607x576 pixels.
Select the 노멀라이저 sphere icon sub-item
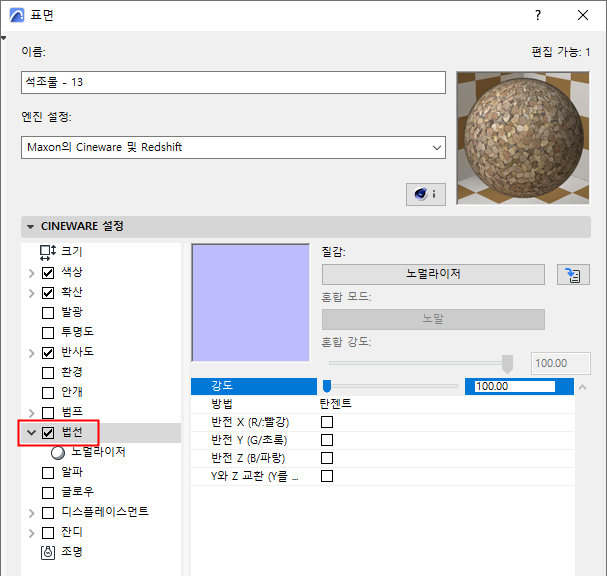[58, 453]
